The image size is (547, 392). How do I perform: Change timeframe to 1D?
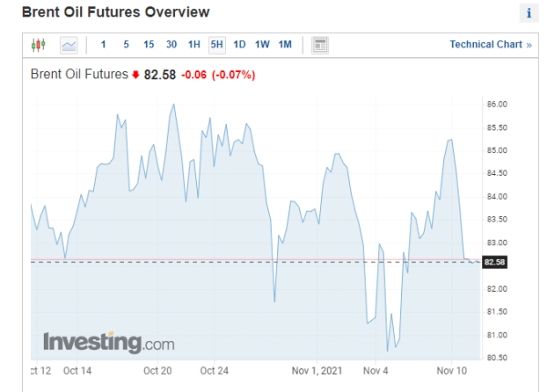(239, 45)
